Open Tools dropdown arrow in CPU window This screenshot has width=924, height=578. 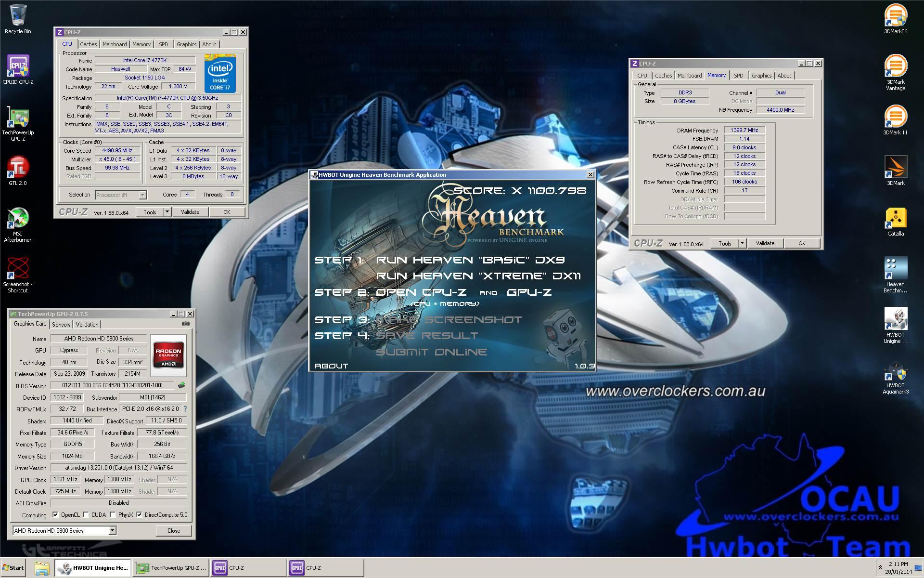pos(167,211)
